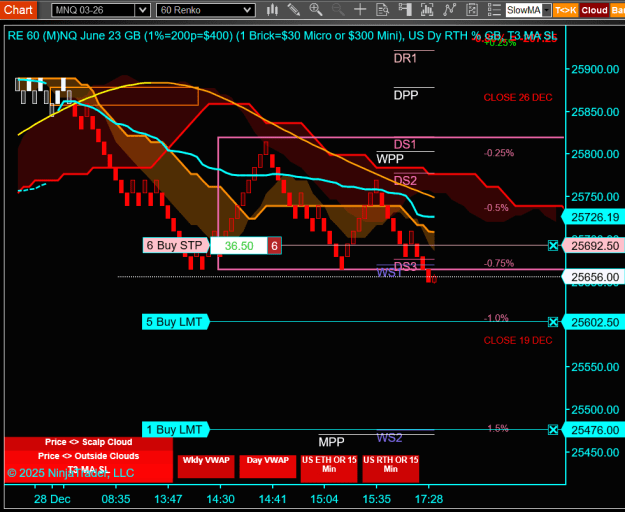Image resolution: width=625 pixels, height=512 pixels.
Task: Click the 25476.00 price marker
Action: pos(593,430)
